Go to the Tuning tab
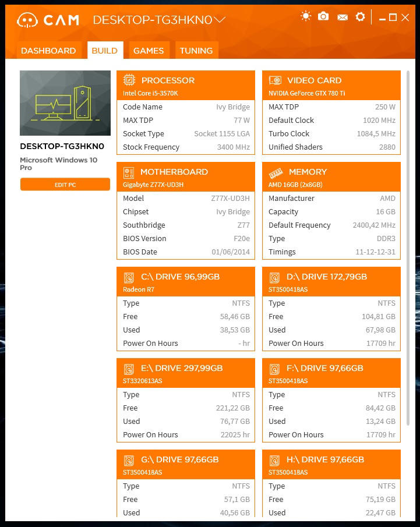The width and height of the screenshot is (420, 527). coord(196,51)
